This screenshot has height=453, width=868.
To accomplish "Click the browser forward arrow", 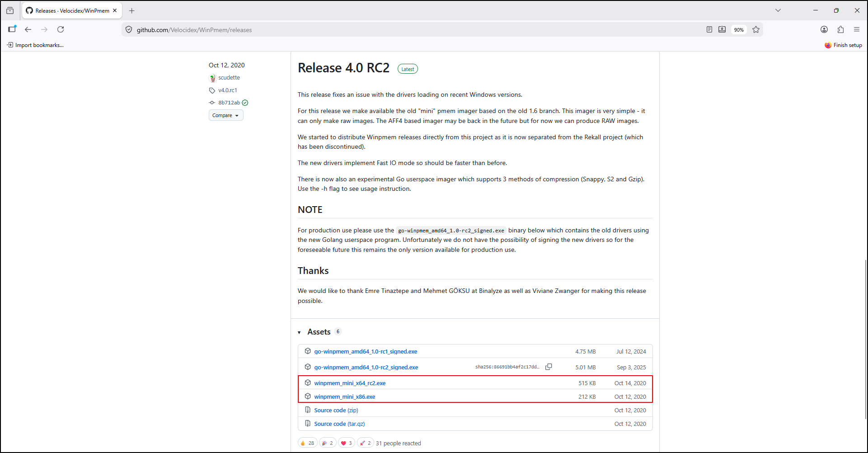I will 44,29.
